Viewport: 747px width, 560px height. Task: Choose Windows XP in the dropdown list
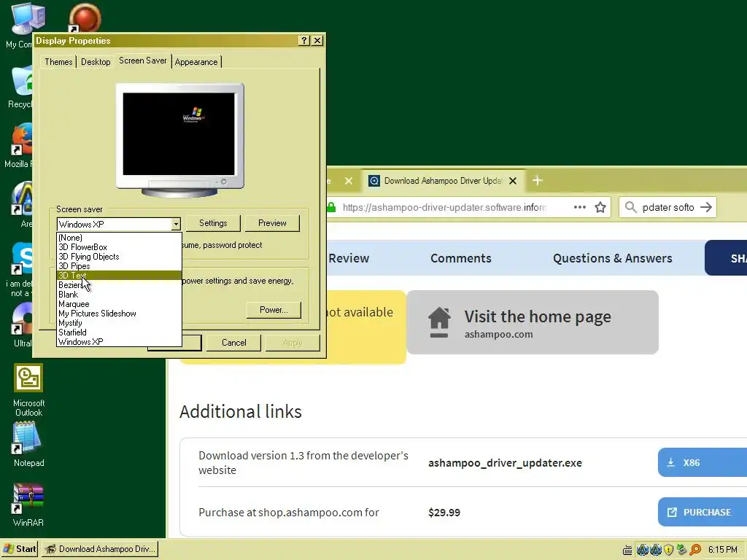click(x=119, y=342)
